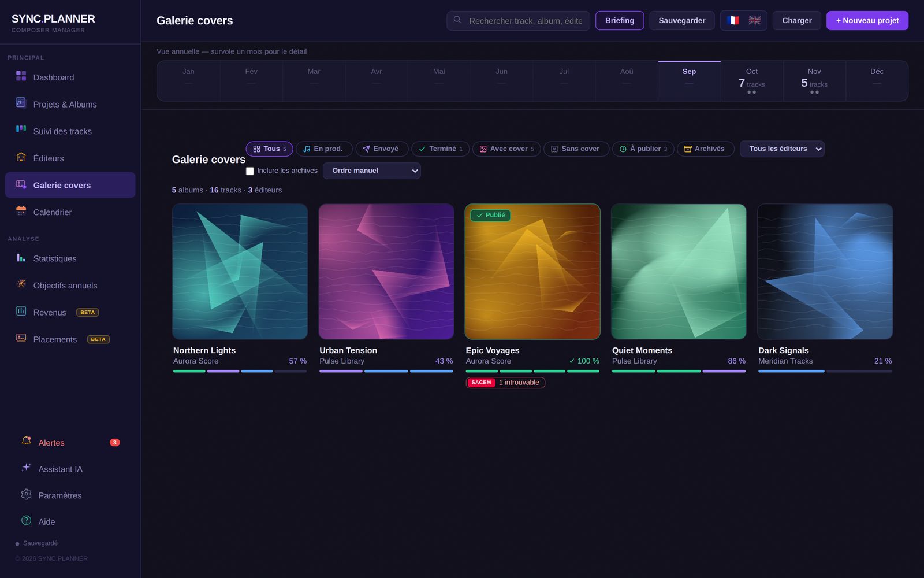The height and width of the screenshot is (578, 924).
Task: Select the Nov month with 5 tracks
Action: click(x=814, y=81)
